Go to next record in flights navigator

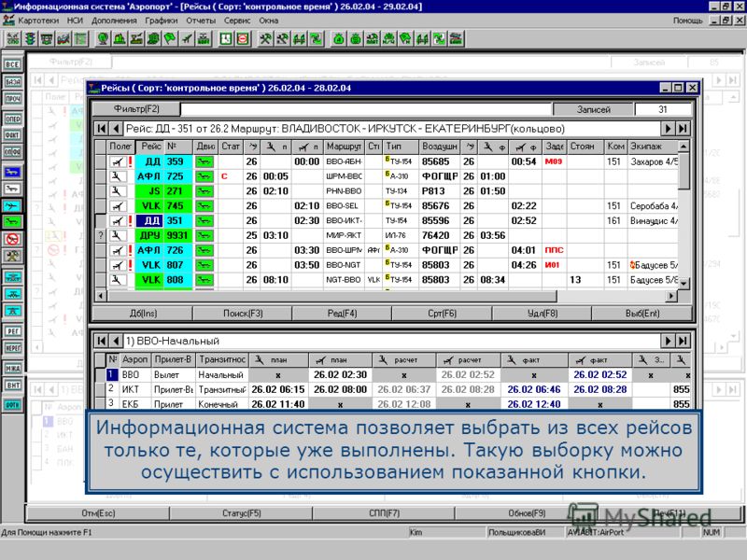coord(668,129)
